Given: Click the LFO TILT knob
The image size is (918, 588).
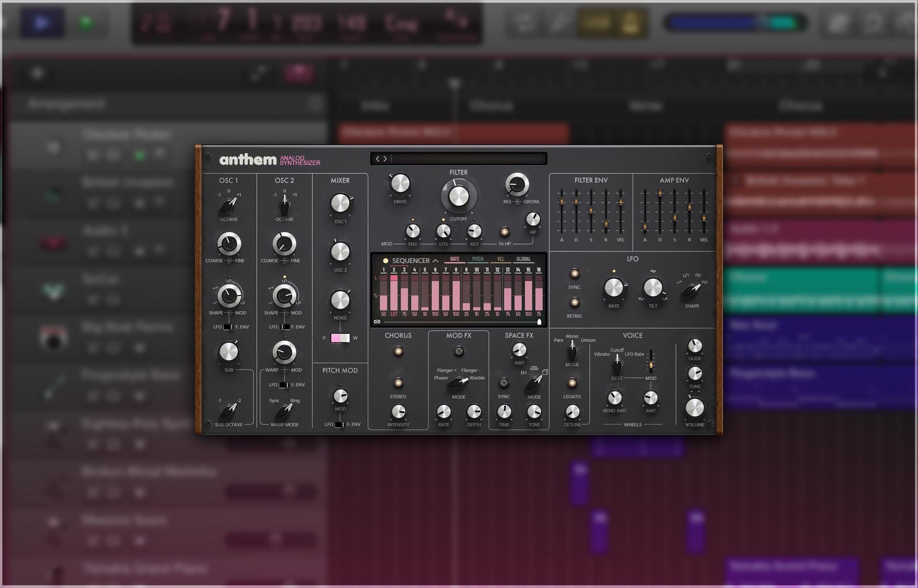Looking at the screenshot, I should pyautogui.click(x=653, y=288).
